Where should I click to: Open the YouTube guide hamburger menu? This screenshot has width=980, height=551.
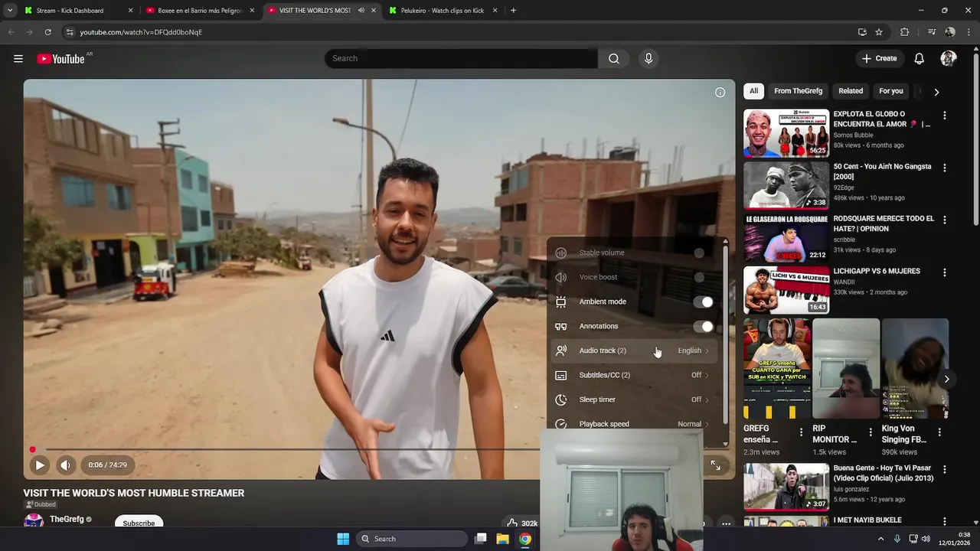18,59
